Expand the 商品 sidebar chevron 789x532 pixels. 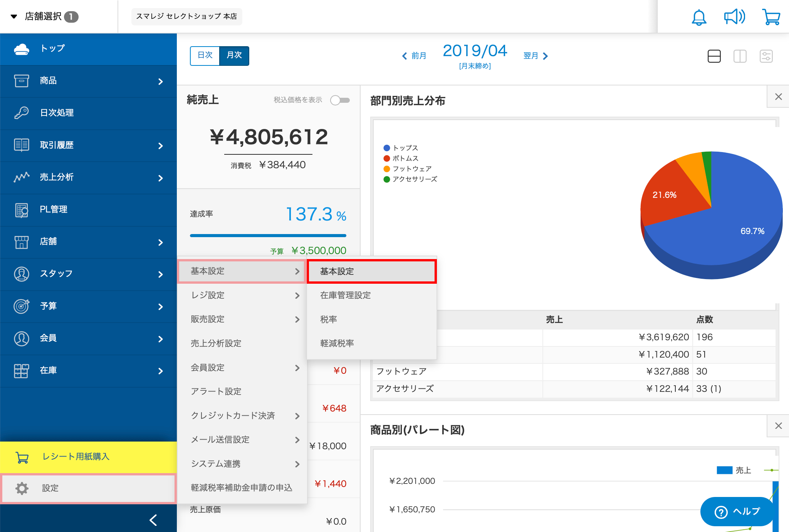[161, 81]
